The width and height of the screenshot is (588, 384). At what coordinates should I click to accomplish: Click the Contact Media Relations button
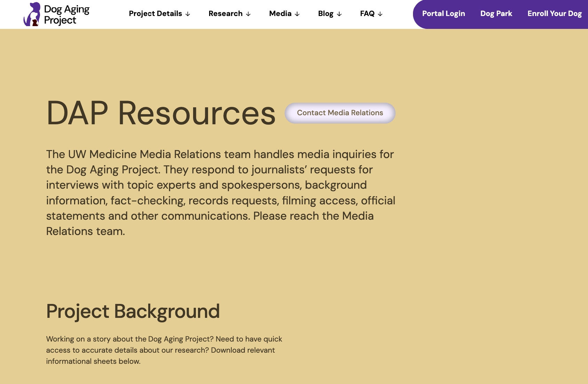[340, 113]
